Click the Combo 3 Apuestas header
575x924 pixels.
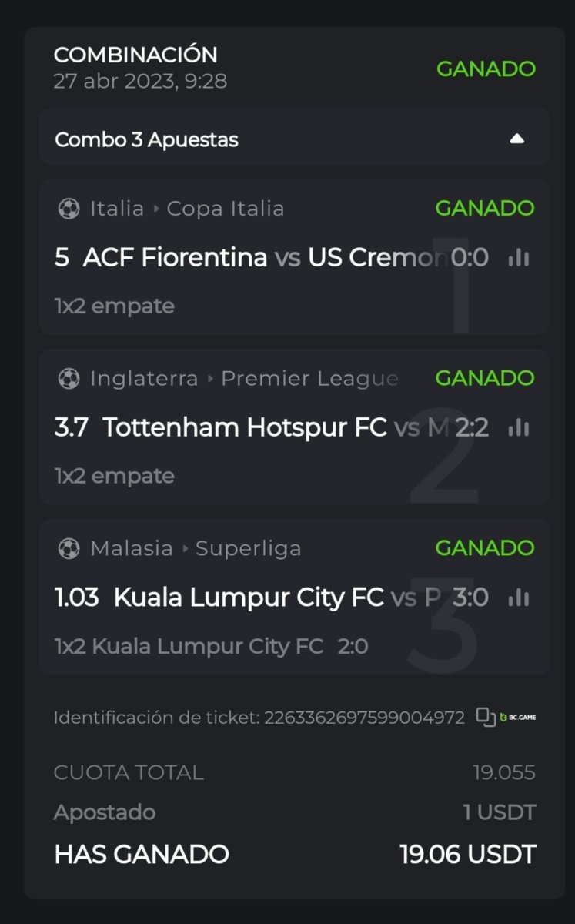pyautogui.click(x=146, y=140)
